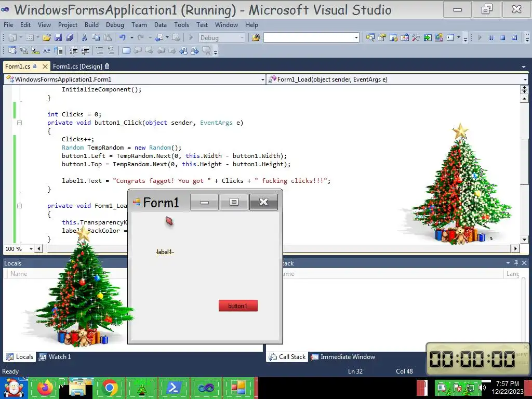Click the Lang column header in Call Stack

pyautogui.click(x=513, y=274)
